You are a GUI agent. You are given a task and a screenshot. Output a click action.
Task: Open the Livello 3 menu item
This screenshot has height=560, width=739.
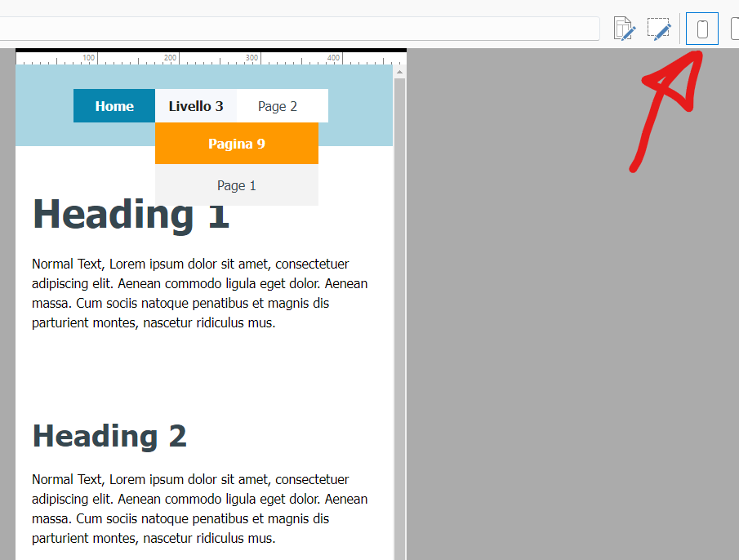click(196, 106)
